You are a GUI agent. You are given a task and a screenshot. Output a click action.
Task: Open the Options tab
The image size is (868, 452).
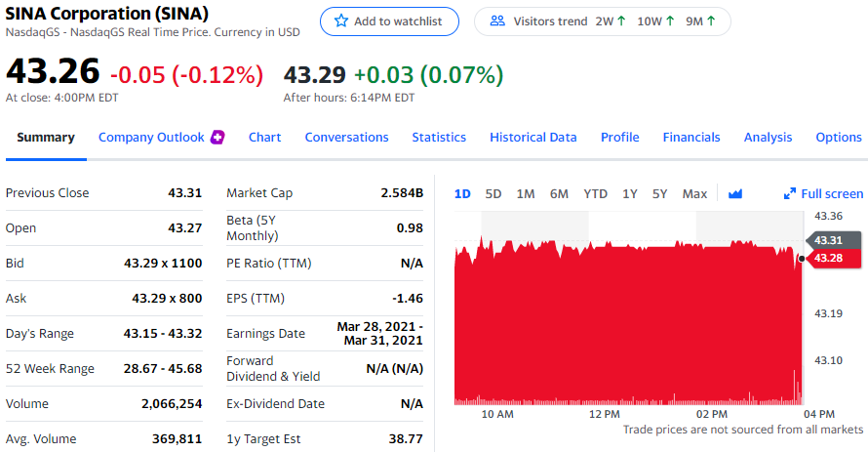839,138
